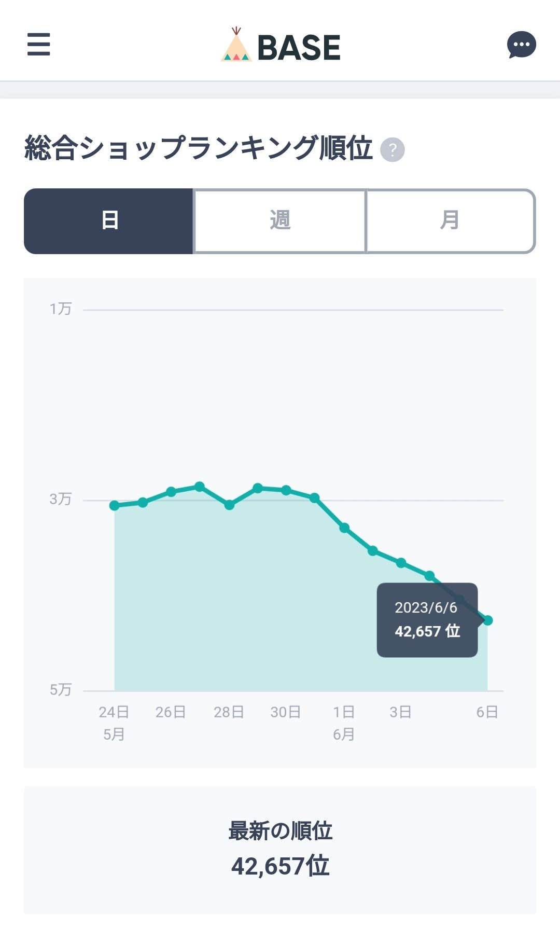Switch to the 月 (monthly) tab
560x943 pixels.
450,221
